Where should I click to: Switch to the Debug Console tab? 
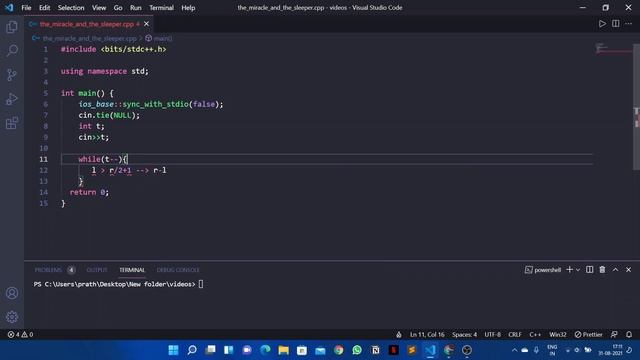(178, 270)
